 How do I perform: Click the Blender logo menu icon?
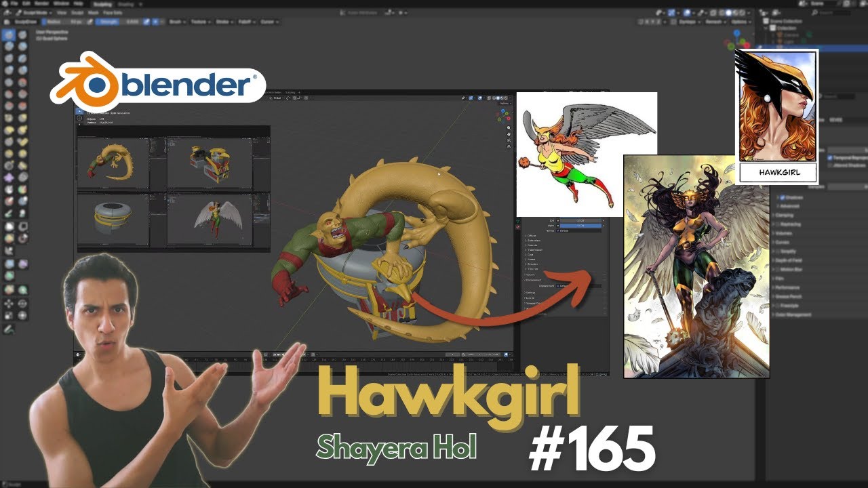tap(5, 3)
